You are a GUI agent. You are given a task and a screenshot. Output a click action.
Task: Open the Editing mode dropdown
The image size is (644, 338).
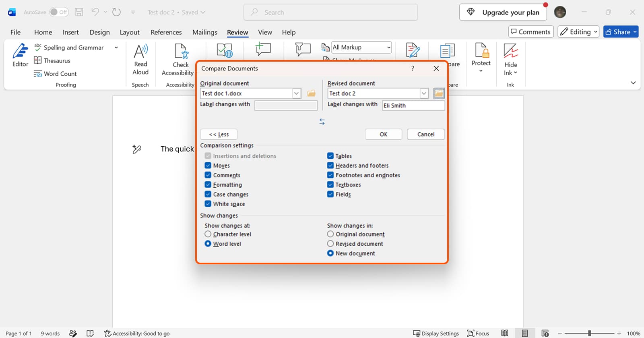578,32
